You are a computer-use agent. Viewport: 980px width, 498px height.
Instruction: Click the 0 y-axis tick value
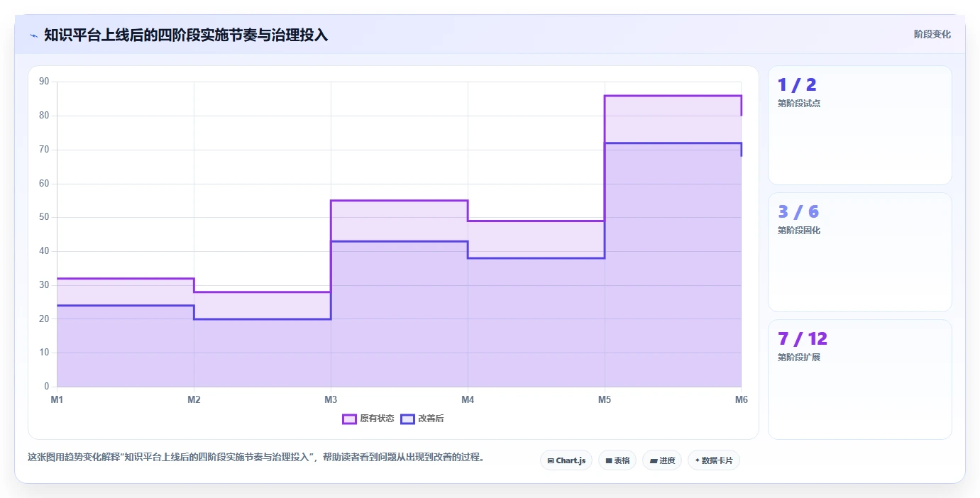tap(47, 387)
